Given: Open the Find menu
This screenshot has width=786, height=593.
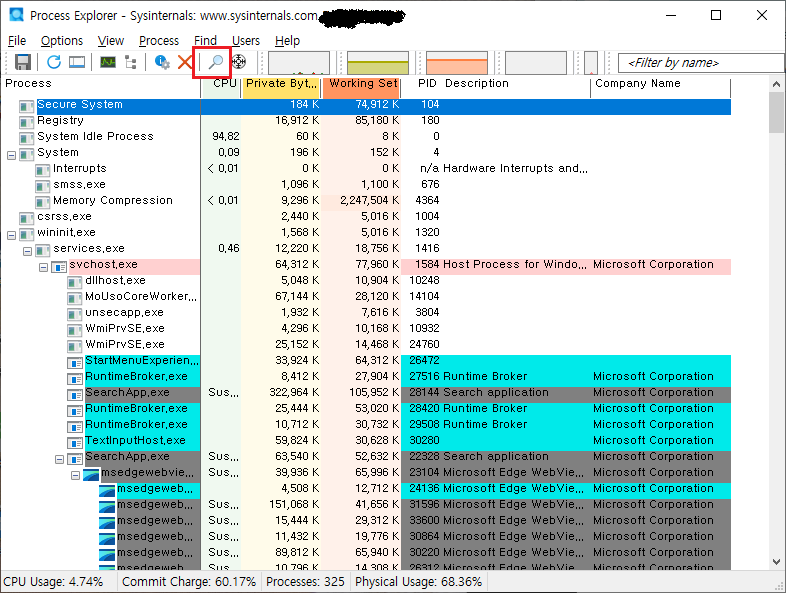Looking at the screenshot, I should (x=206, y=41).
